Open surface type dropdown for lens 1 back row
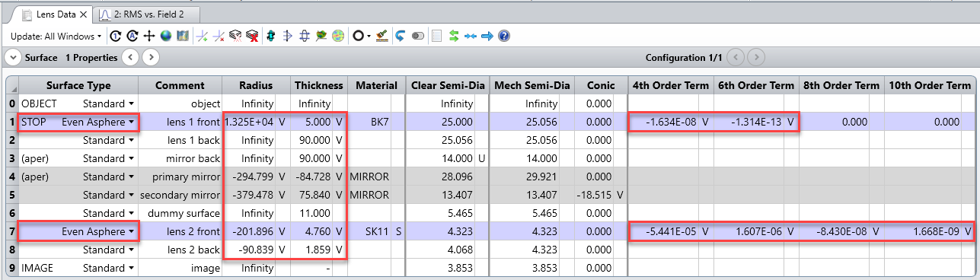The height and width of the screenshot is (280, 980). pos(131,140)
